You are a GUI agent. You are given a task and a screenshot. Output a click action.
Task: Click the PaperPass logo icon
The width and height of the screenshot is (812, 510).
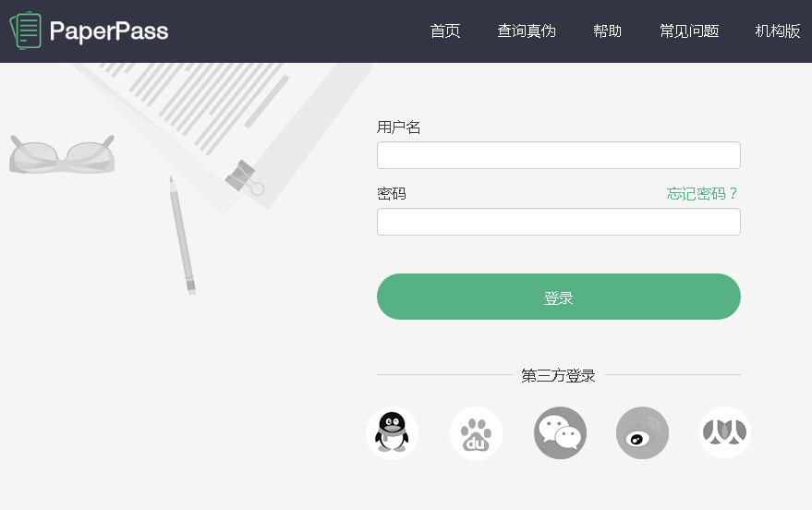point(26,30)
